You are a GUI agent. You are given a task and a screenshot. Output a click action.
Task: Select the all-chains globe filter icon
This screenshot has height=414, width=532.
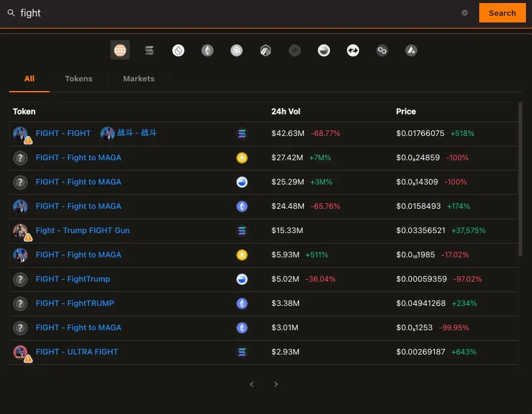(120, 50)
